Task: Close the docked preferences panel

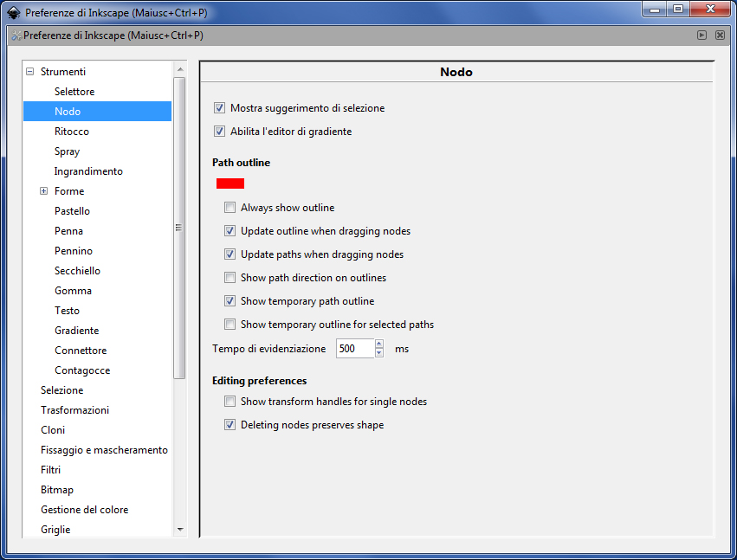Action: [x=720, y=35]
